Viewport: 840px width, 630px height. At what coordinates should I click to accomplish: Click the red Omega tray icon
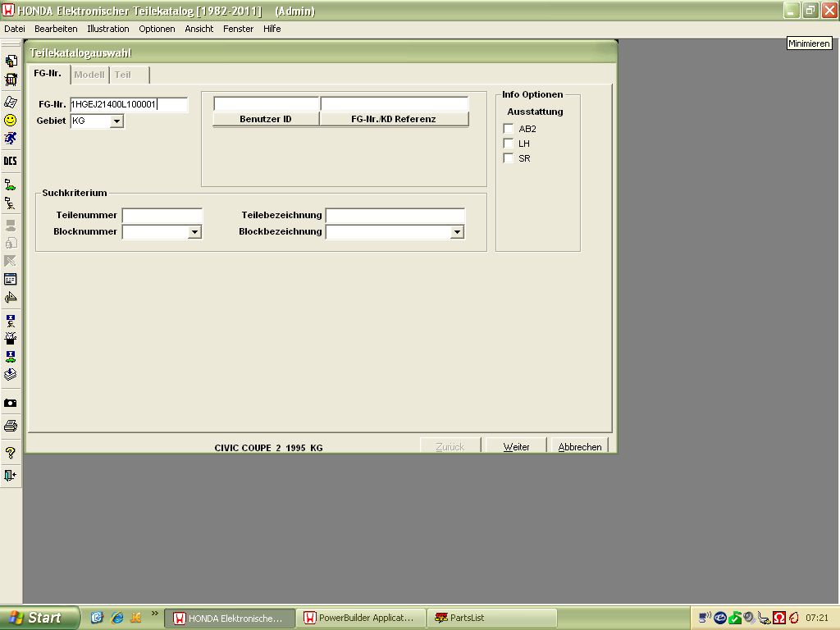tap(779, 618)
